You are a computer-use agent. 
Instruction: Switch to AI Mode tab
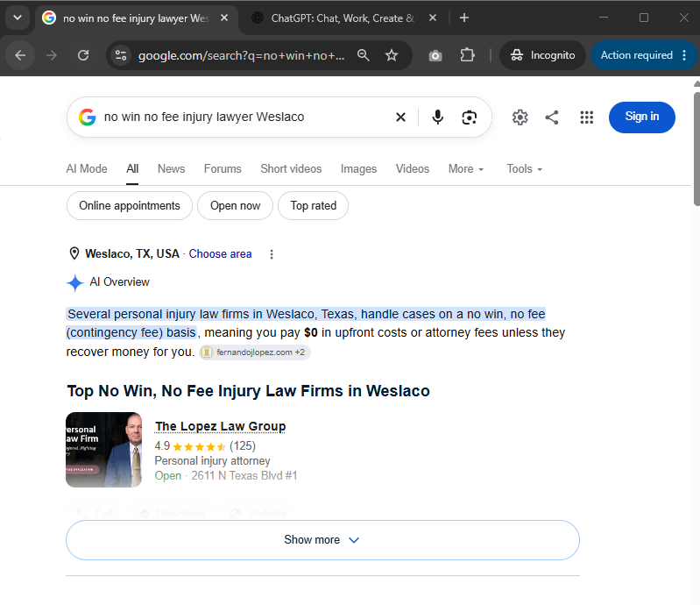pos(87,169)
